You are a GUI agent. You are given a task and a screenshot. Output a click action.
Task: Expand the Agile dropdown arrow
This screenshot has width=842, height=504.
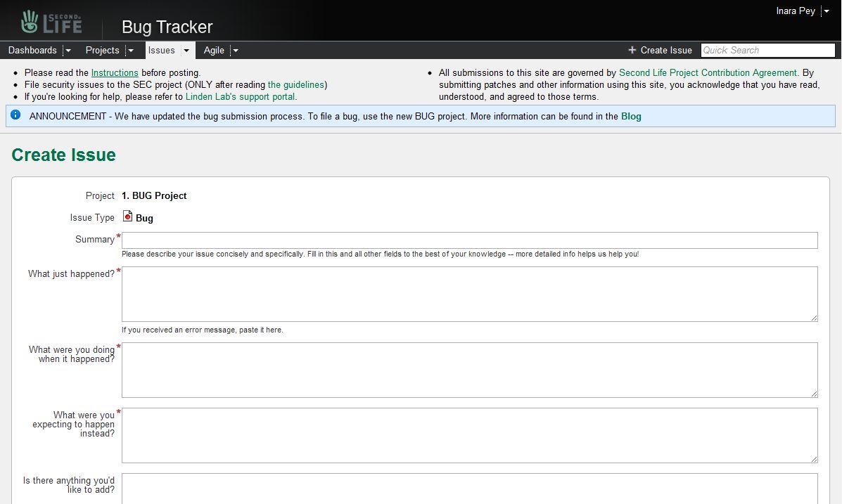coord(235,51)
